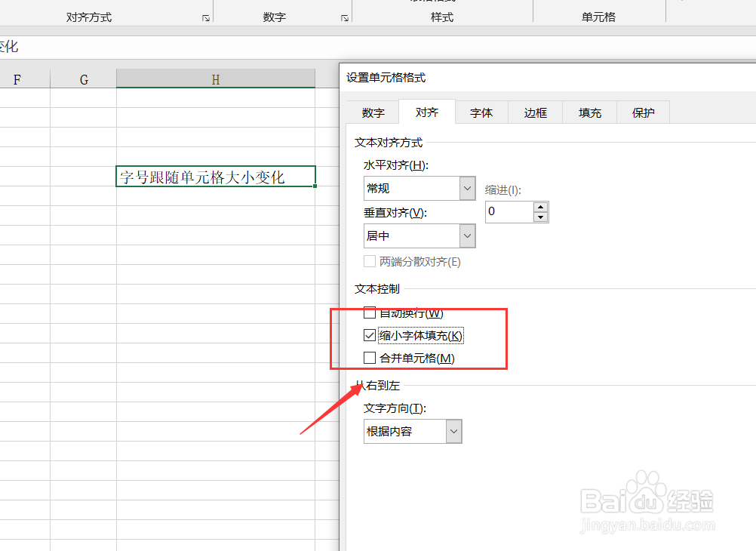Click the 缩进 spinner down arrow
The width and height of the screenshot is (756, 551).
pos(542,216)
